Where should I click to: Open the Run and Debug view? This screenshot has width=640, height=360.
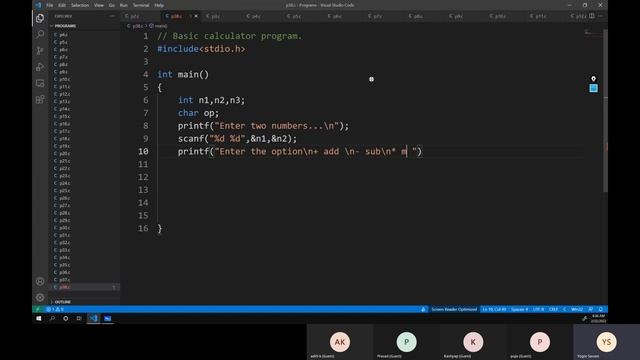[x=40, y=67]
